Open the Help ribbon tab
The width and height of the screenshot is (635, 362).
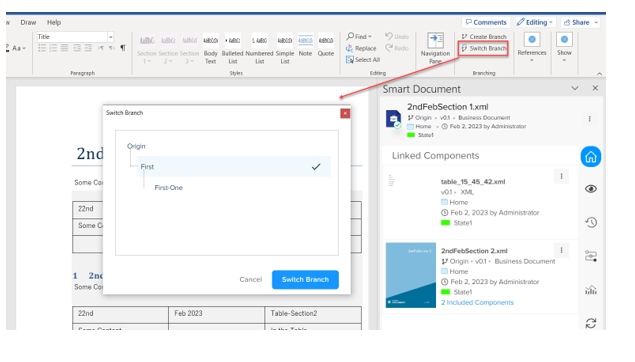click(54, 22)
